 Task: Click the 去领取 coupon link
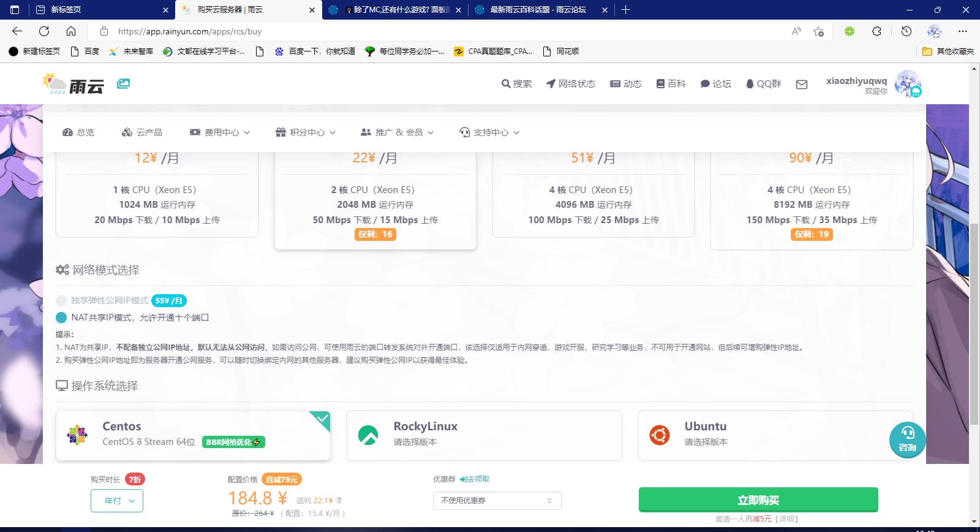pos(475,479)
